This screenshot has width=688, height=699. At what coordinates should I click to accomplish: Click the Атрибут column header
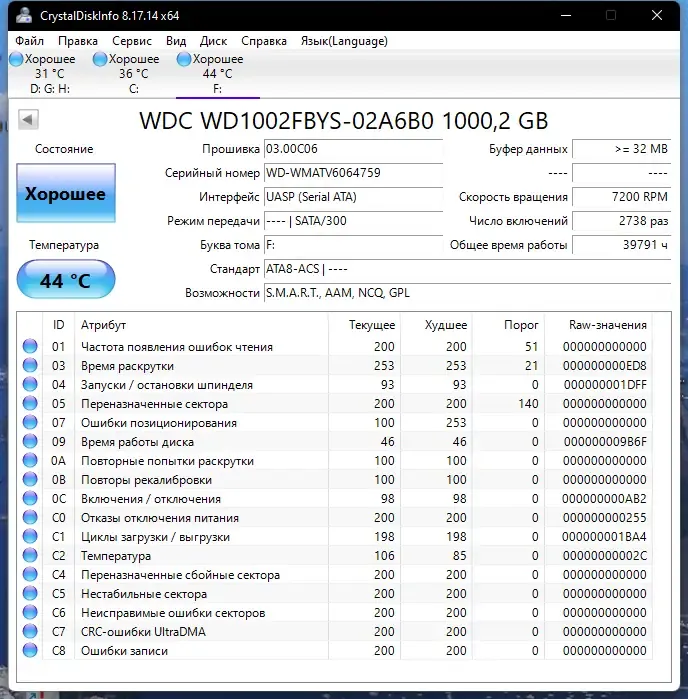pos(201,325)
